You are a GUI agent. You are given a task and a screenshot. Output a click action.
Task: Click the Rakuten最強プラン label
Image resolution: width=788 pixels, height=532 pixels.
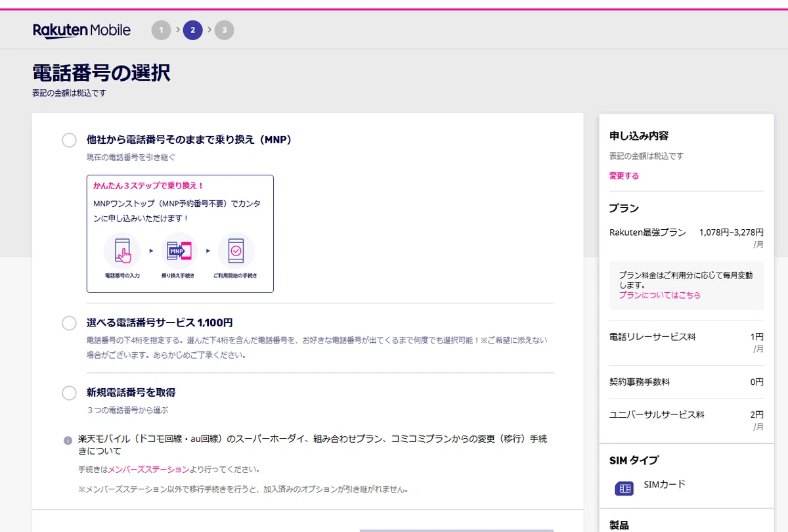pos(647,233)
